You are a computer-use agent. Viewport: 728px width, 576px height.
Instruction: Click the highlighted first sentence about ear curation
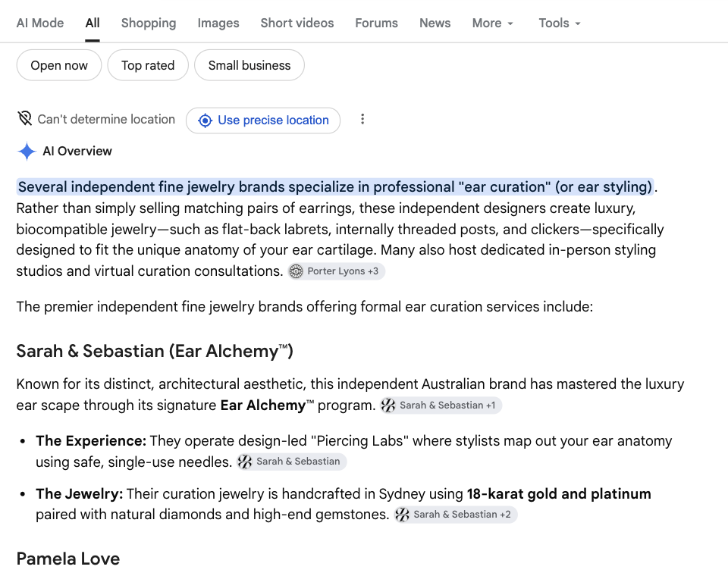335,186
